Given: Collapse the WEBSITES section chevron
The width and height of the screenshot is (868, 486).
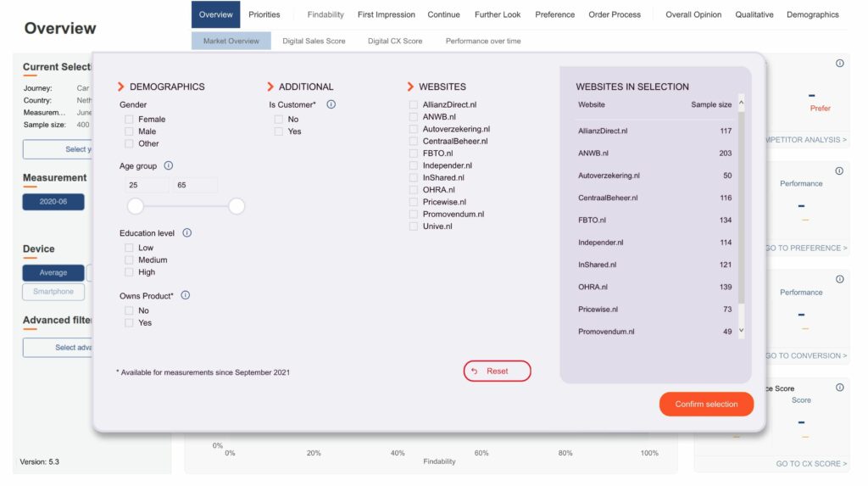Looking at the screenshot, I should pos(410,87).
